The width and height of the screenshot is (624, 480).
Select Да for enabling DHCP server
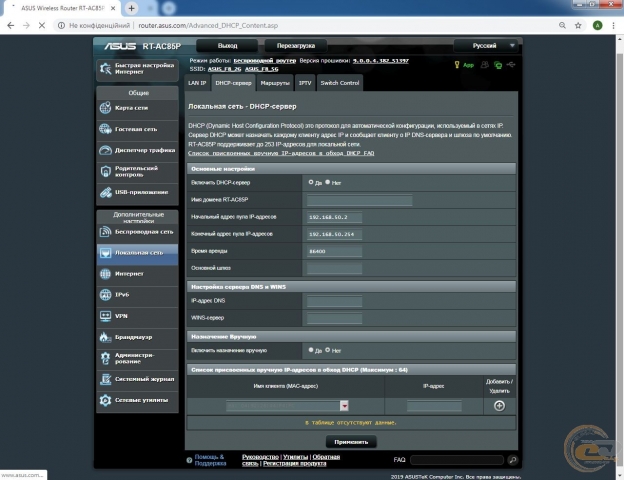[311, 182]
